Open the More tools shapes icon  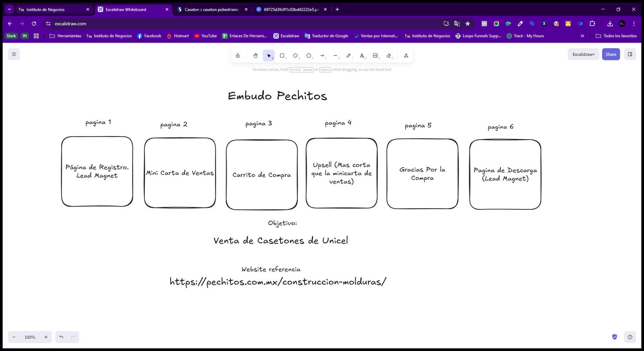pos(406,56)
